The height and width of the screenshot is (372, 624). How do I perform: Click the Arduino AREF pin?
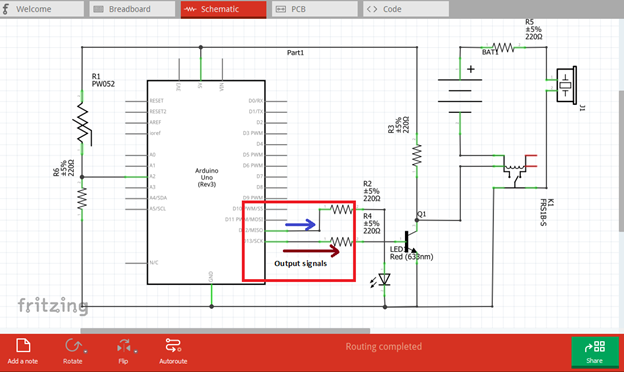coord(143,123)
